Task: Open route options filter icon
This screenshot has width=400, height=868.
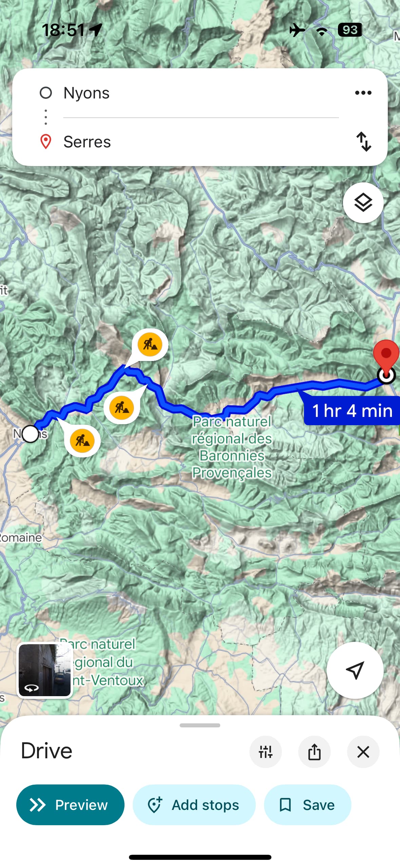Action: (x=265, y=752)
